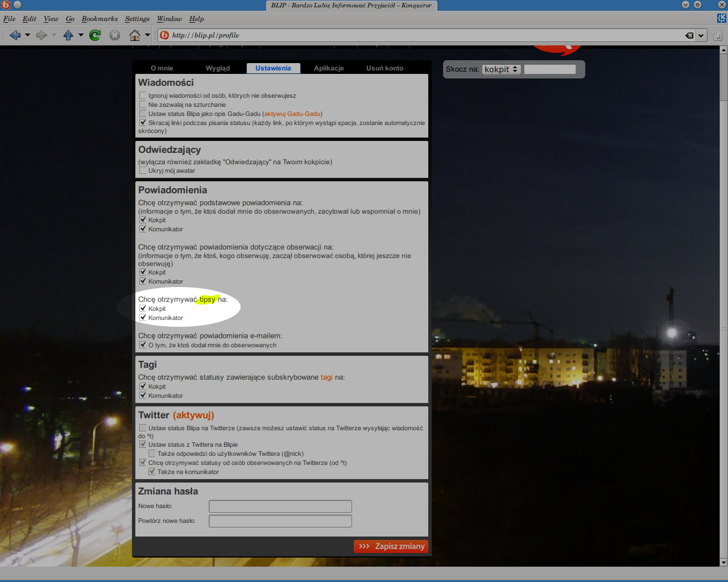Viewport: 728px width, 582px height.
Task: Open the Usuń konto tab
Action: pyautogui.click(x=384, y=68)
